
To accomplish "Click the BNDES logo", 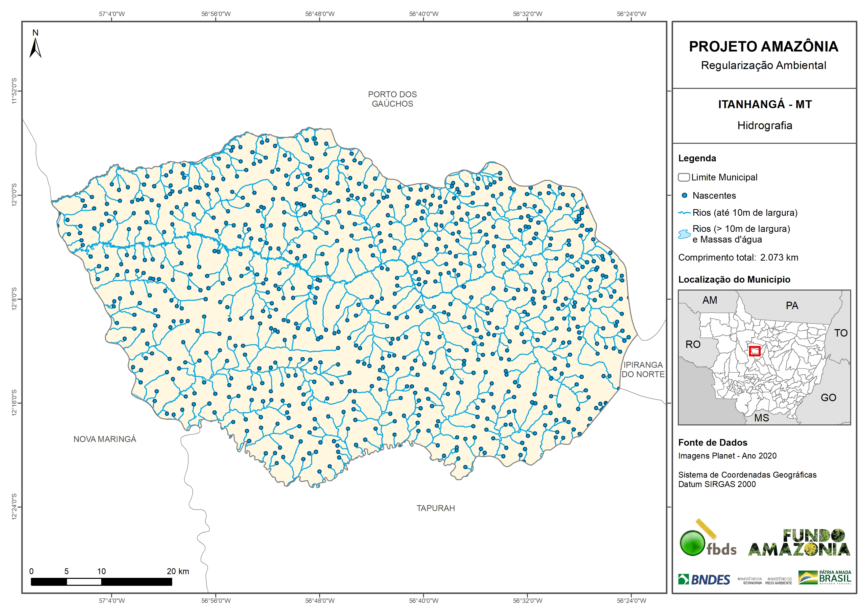I will coord(704,580).
